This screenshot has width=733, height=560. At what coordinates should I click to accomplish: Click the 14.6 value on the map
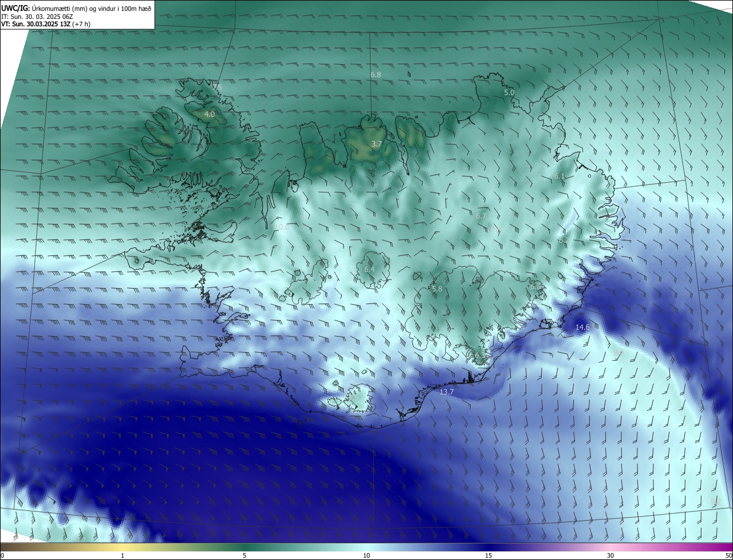coord(582,327)
